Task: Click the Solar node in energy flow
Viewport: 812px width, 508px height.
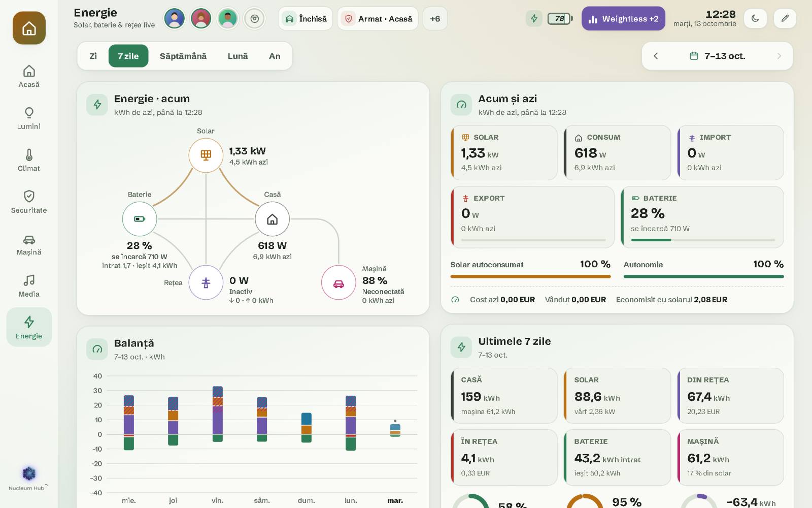Action: point(206,155)
